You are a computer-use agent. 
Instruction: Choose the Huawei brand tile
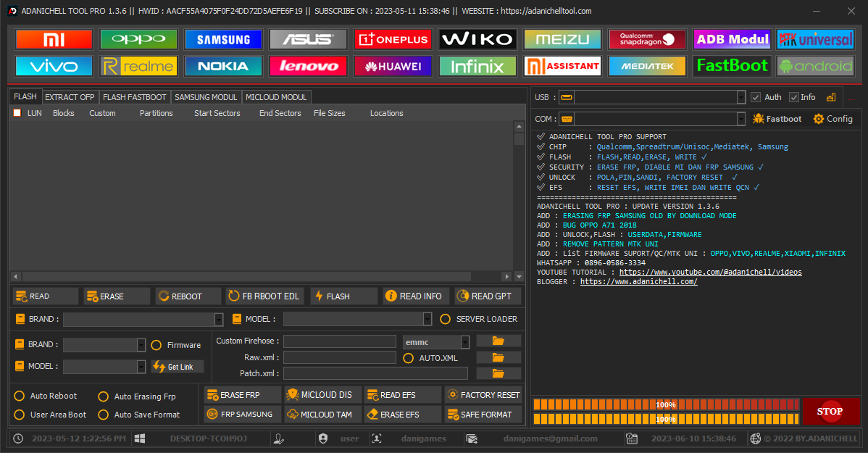[393, 67]
